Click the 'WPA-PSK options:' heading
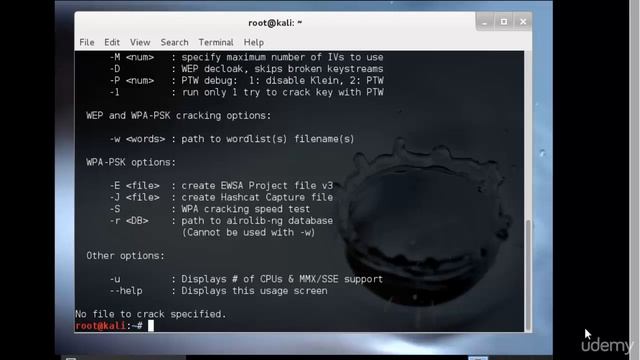 131,162
